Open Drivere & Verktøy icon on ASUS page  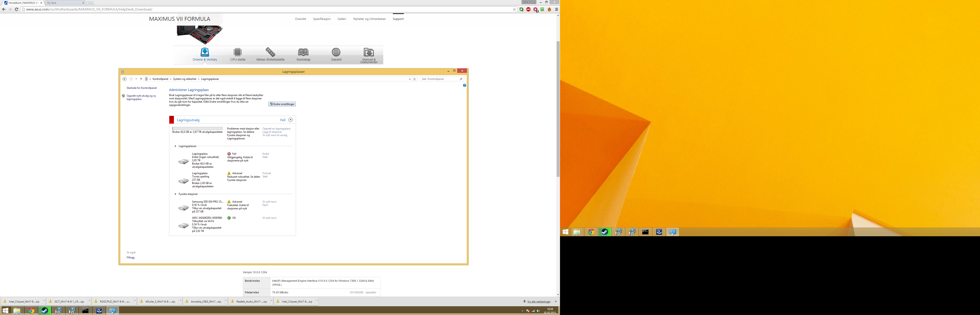click(x=205, y=52)
